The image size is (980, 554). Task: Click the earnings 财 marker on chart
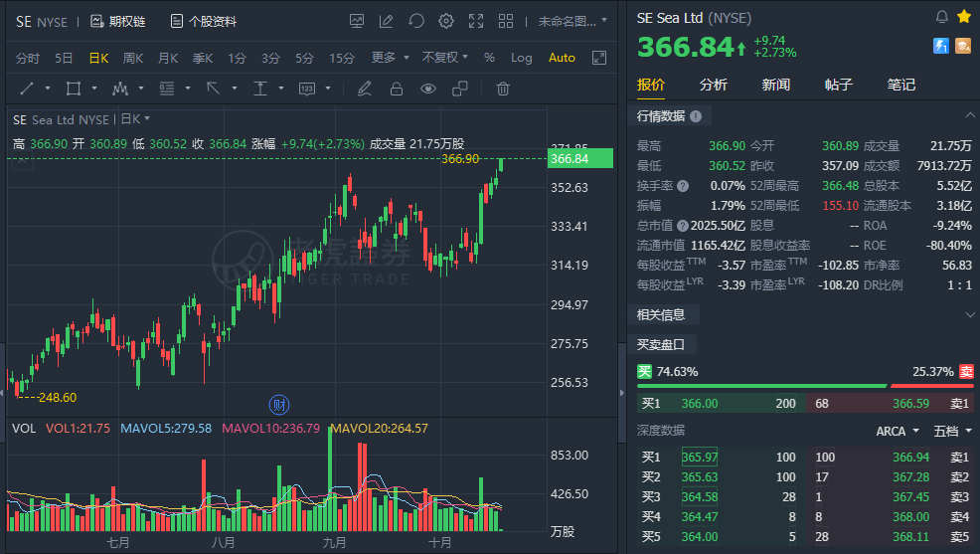tap(279, 405)
